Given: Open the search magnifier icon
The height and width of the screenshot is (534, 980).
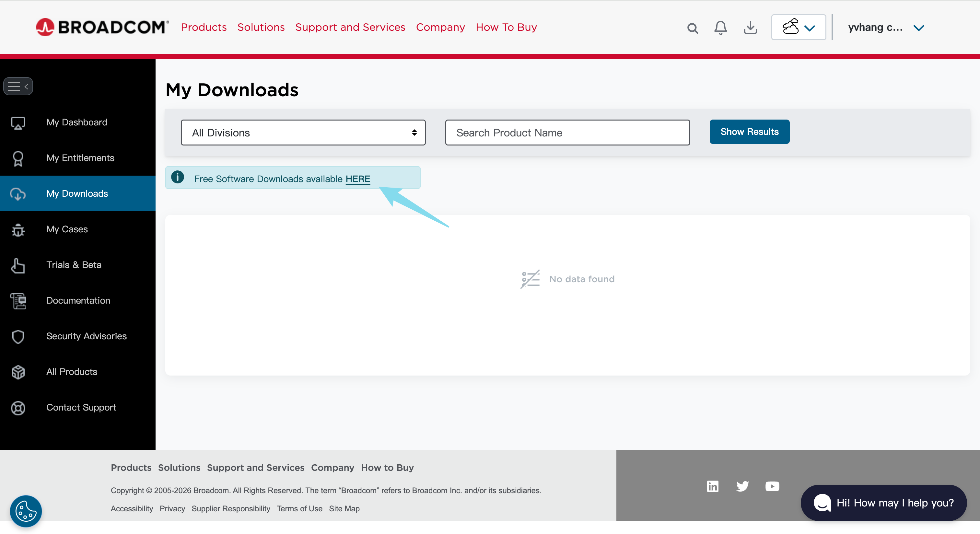Looking at the screenshot, I should coord(693,28).
